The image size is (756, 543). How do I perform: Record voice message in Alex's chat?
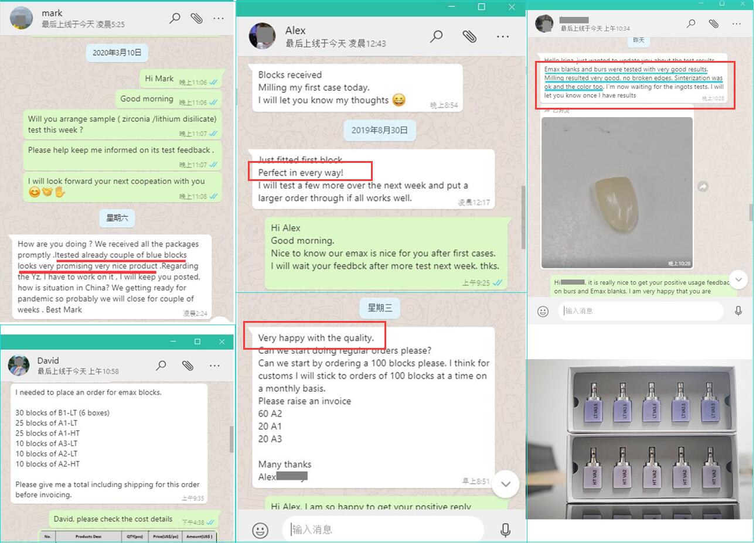[505, 530]
